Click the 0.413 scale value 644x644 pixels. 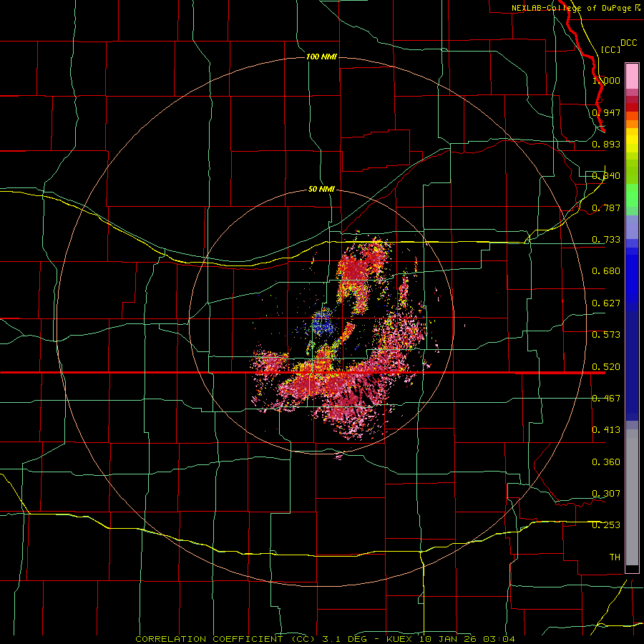(606, 430)
